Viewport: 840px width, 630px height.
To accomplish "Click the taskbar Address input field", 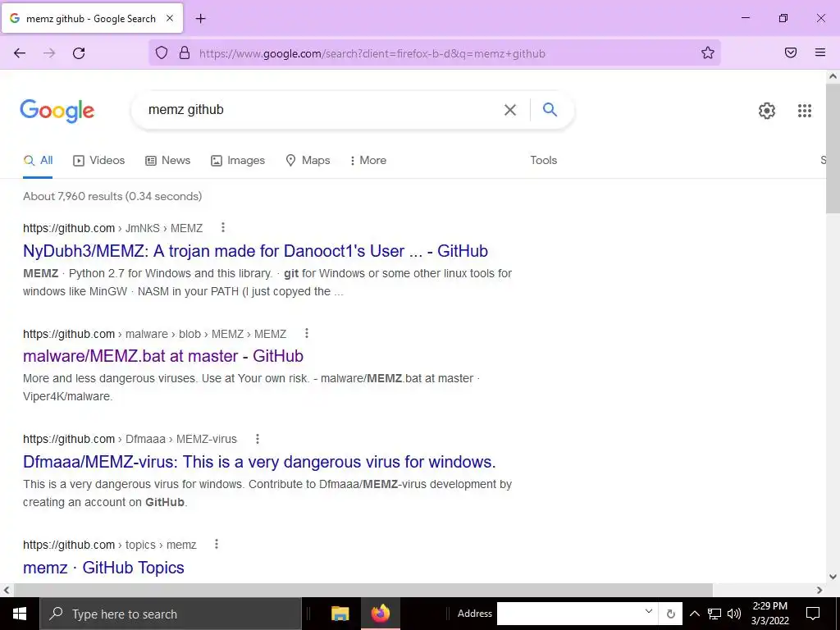I will click(569, 614).
